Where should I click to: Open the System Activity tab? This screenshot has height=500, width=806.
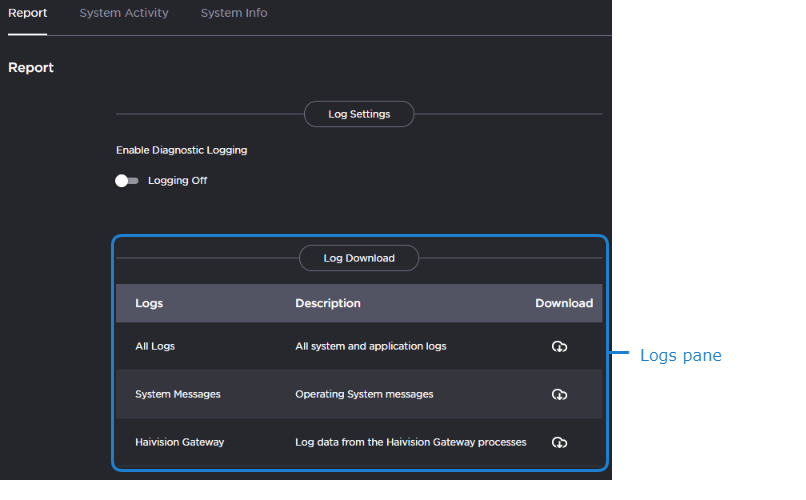point(124,13)
